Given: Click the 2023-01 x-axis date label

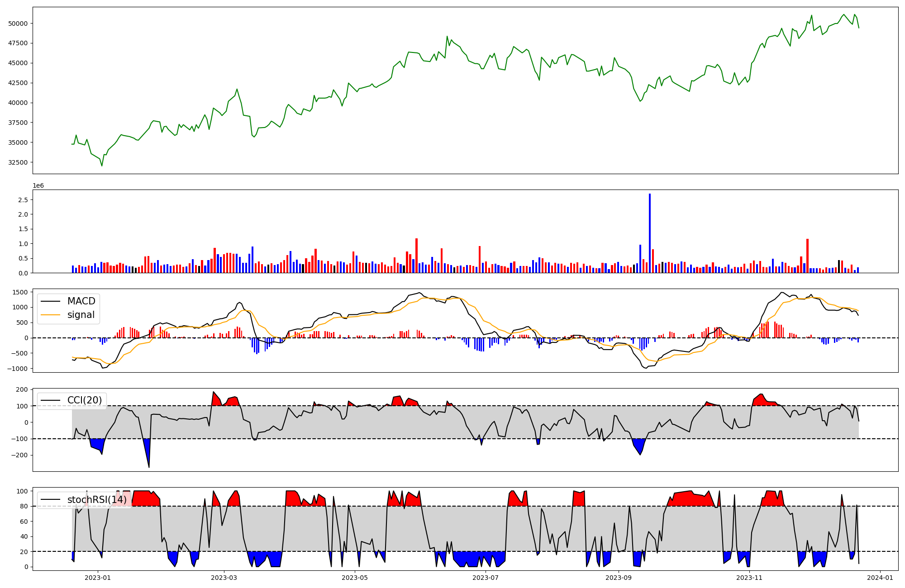Looking at the screenshot, I should (98, 578).
